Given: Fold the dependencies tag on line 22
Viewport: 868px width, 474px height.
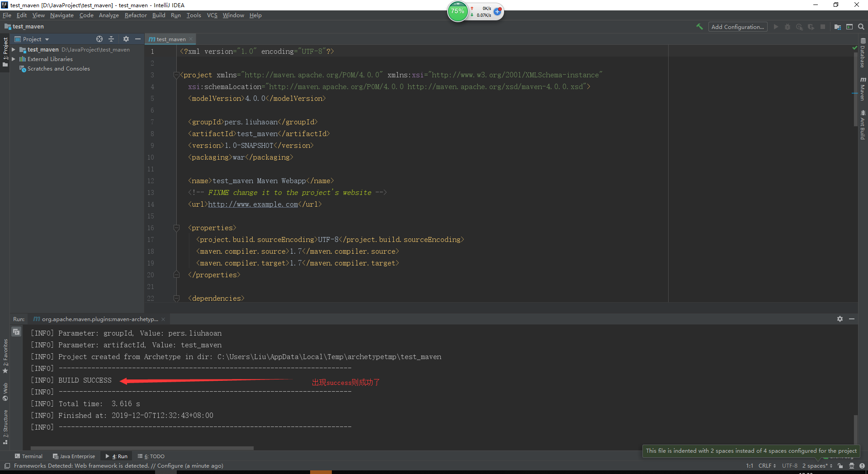Looking at the screenshot, I should pyautogui.click(x=176, y=299).
